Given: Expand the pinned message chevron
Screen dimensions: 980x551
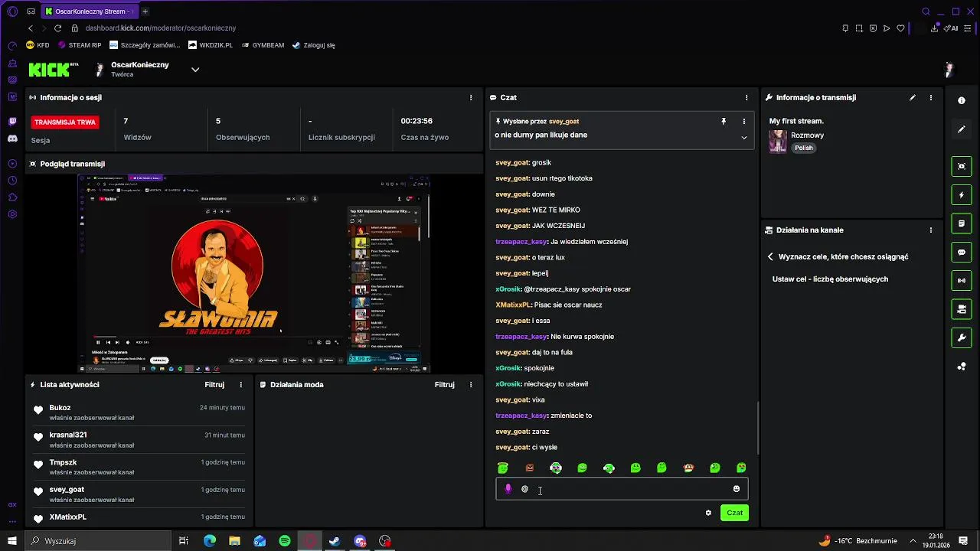Looking at the screenshot, I should [743, 138].
